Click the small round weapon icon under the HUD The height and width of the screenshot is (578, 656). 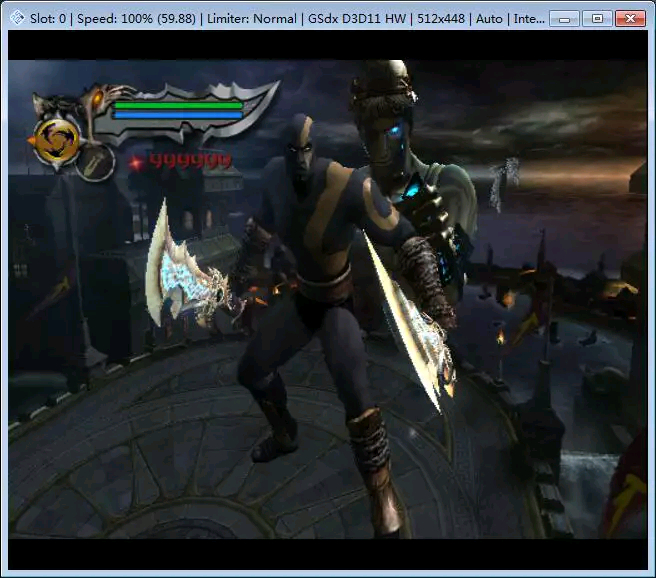(x=95, y=163)
